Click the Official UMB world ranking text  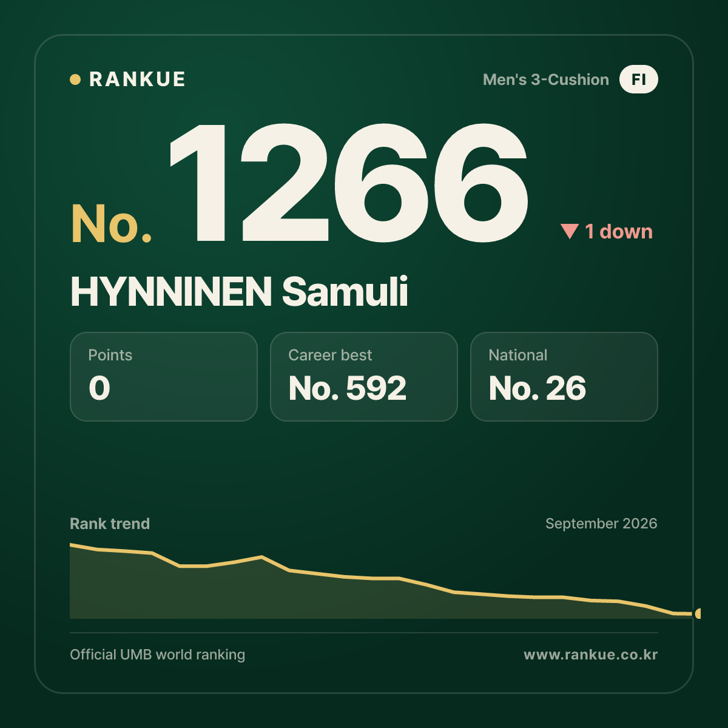point(158,655)
